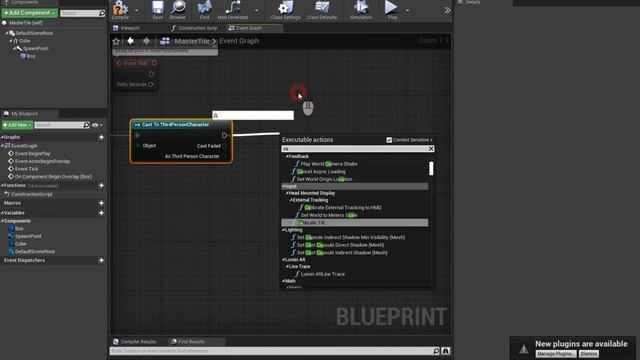
Task: Choose Lumin ARLine Trace action
Action: click(x=322, y=274)
